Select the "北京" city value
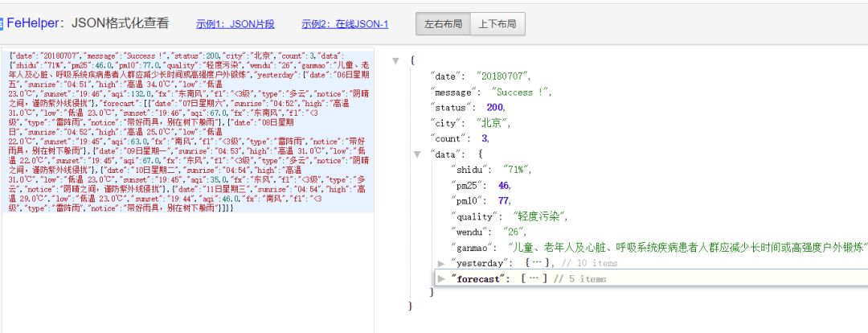The image size is (868, 333). point(491,123)
